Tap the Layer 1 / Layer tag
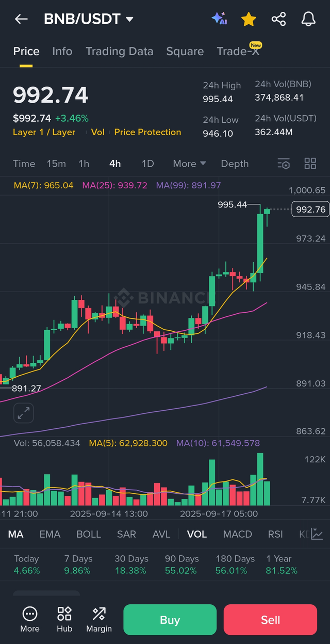The image size is (330, 644). [44, 132]
